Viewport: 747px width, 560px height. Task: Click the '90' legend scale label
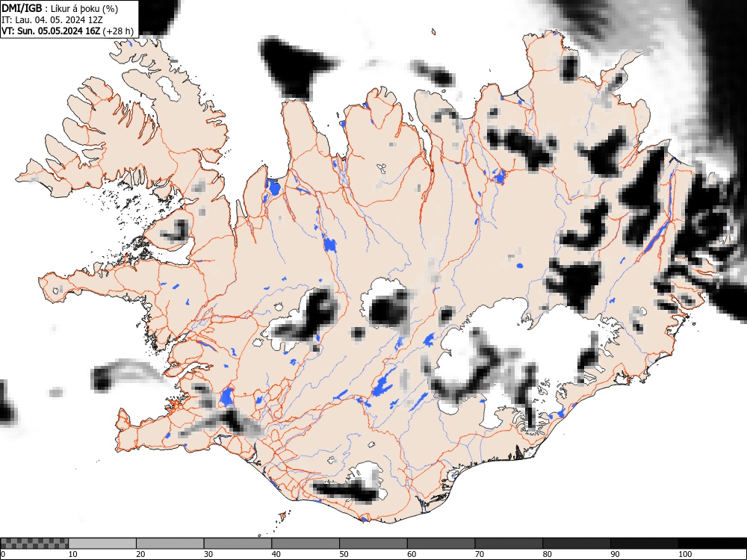(x=615, y=554)
